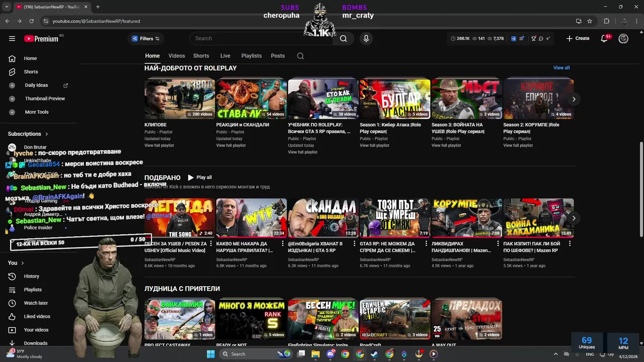644x362 pixels.
Task: Search within channel using magnifier icon
Action: tap(300, 56)
